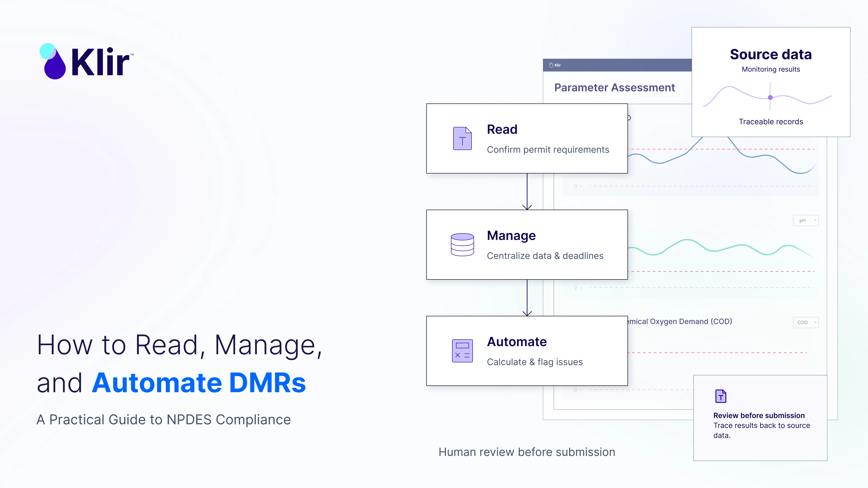Click 'Trace results back to source data.' text
Viewport: 868px width, 488px height.
(x=762, y=430)
